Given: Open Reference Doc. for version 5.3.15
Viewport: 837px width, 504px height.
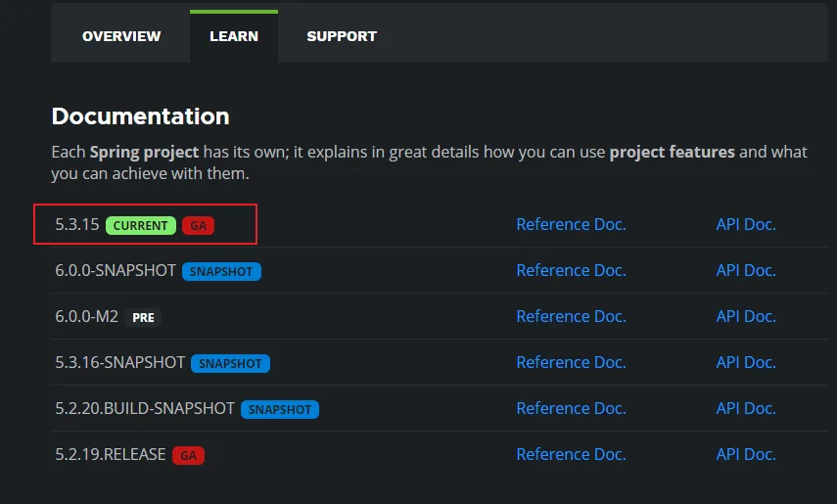Looking at the screenshot, I should tap(571, 224).
